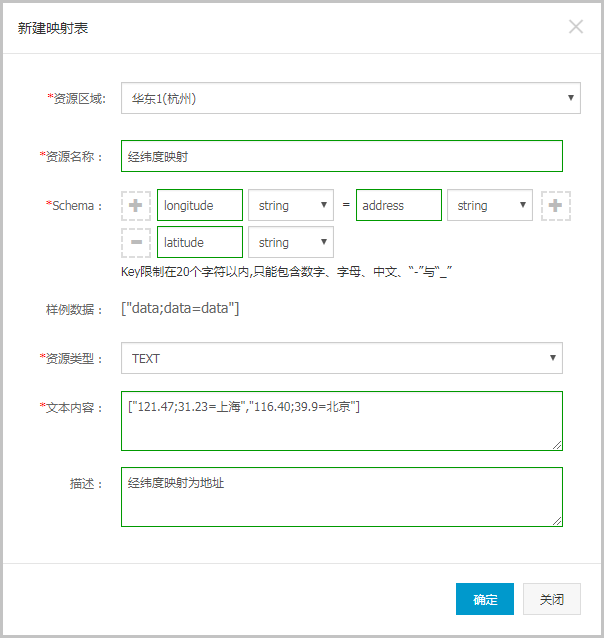Remove latitude row with minus icon
This screenshot has width=604, height=638.
click(136, 243)
